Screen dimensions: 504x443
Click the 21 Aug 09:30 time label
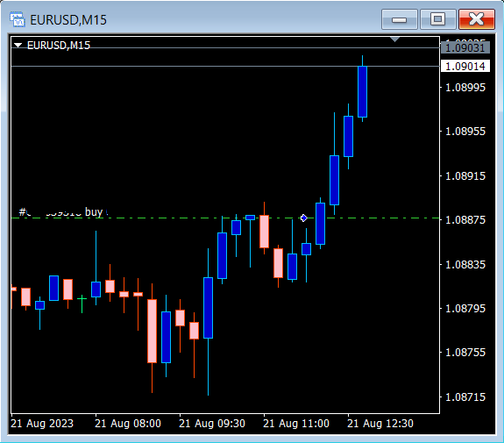point(212,424)
